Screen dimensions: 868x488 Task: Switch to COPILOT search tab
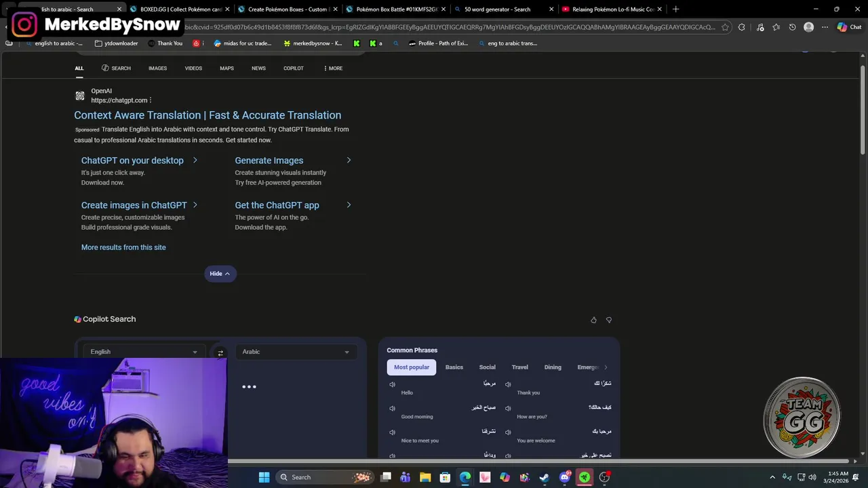294,68
